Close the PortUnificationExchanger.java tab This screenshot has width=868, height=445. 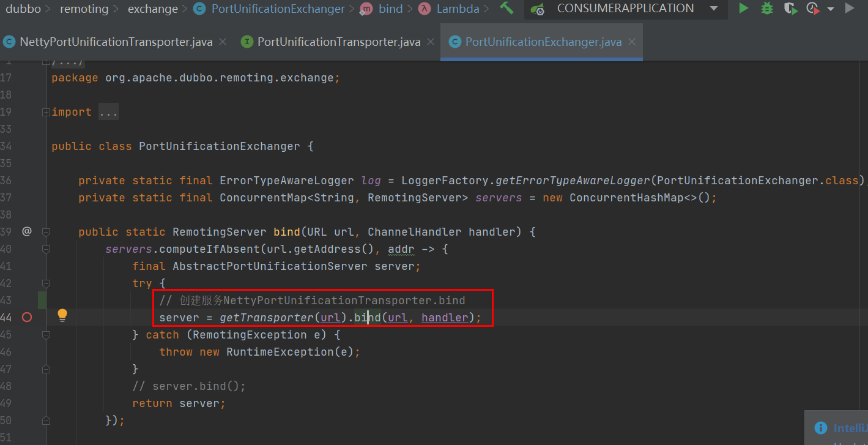tap(632, 42)
